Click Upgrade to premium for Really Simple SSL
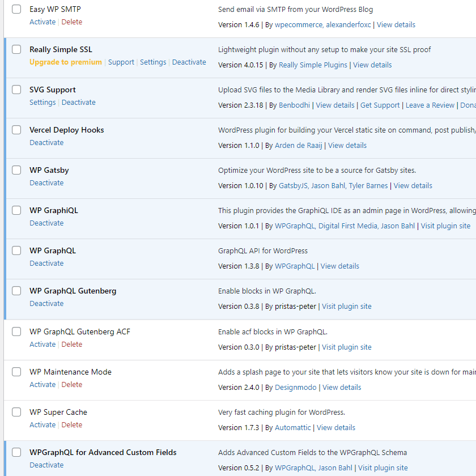Screen dimensions: 476x476 (x=66, y=62)
